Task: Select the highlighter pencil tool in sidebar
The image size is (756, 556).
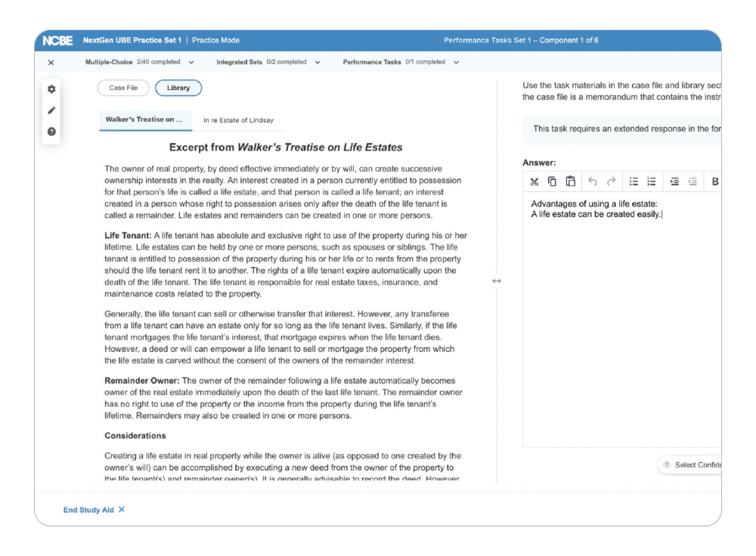Action: pos(51,110)
